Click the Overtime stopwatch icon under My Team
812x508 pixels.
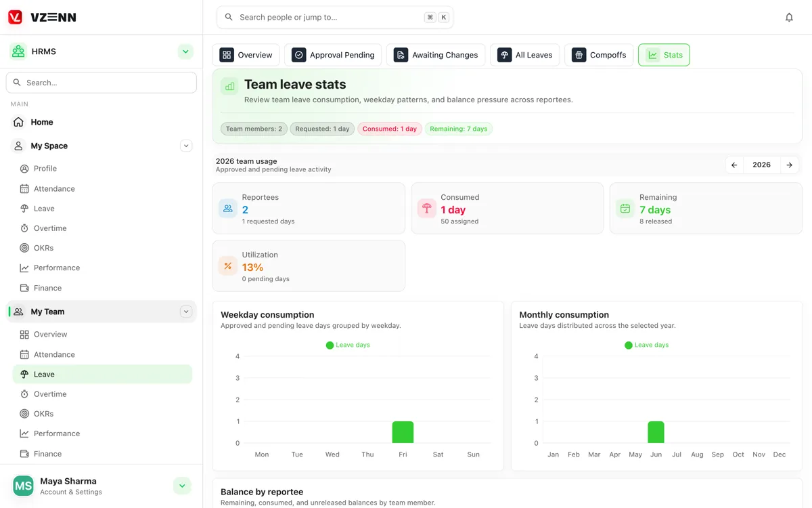[24, 394]
